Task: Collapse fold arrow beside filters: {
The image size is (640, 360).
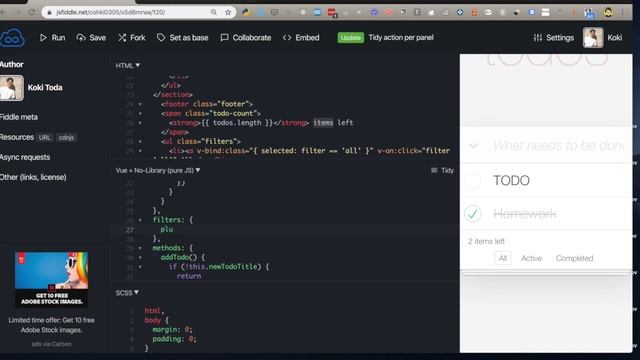Action: point(140,220)
